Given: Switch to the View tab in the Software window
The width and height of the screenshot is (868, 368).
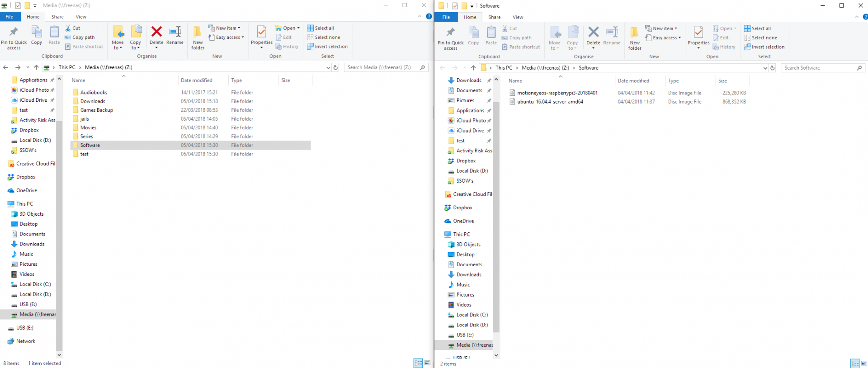Looking at the screenshot, I should click(518, 17).
